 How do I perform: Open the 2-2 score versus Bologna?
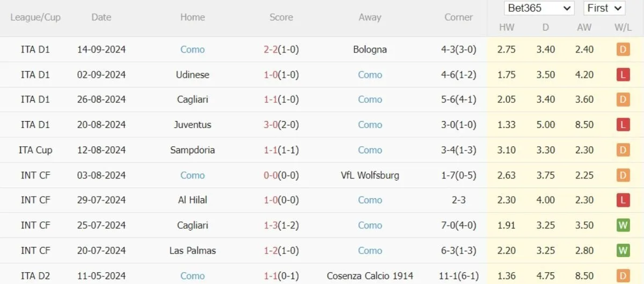click(270, 50)
